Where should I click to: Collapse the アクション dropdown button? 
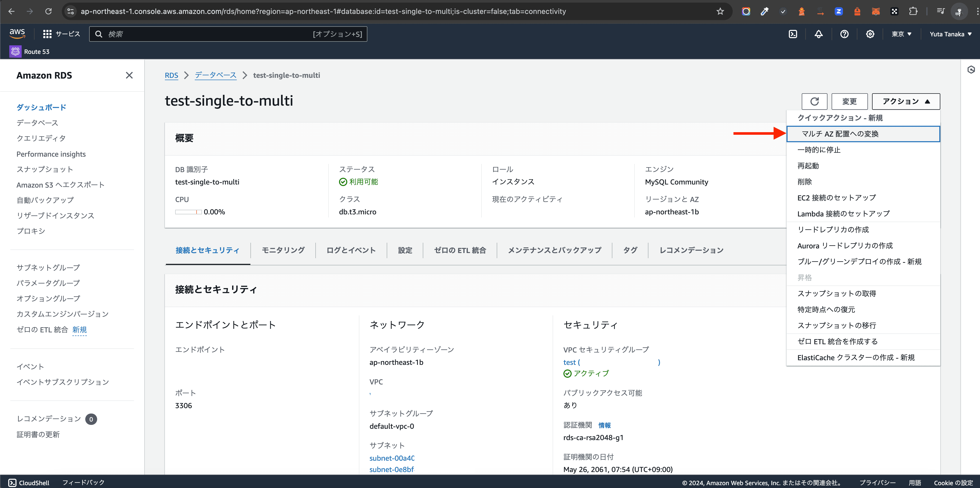pyautogui.click(x=906, y=101)
